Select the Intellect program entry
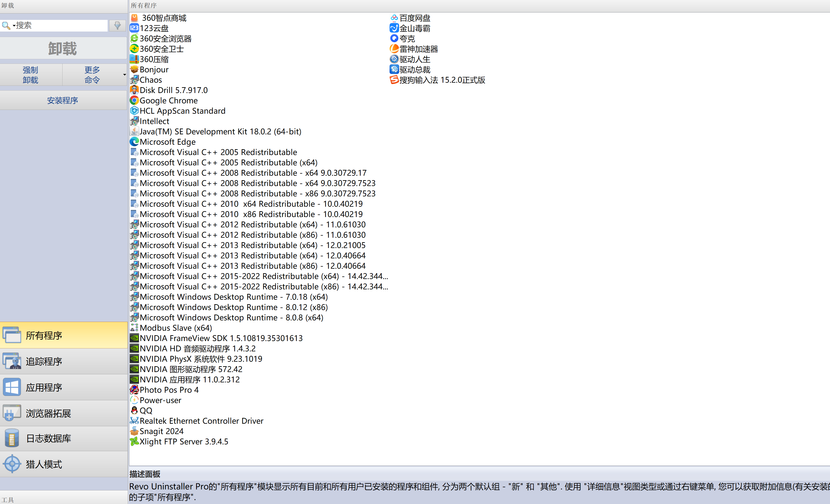 click(150, 121)
